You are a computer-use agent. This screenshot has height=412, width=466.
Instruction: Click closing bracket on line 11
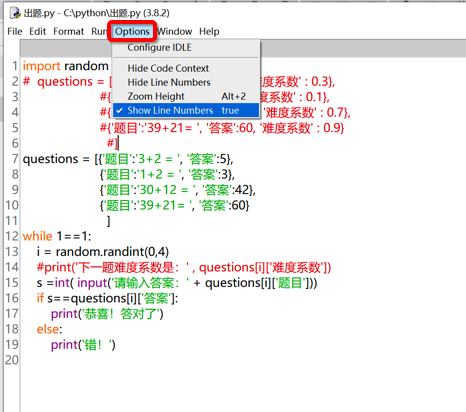pos(108,221)
